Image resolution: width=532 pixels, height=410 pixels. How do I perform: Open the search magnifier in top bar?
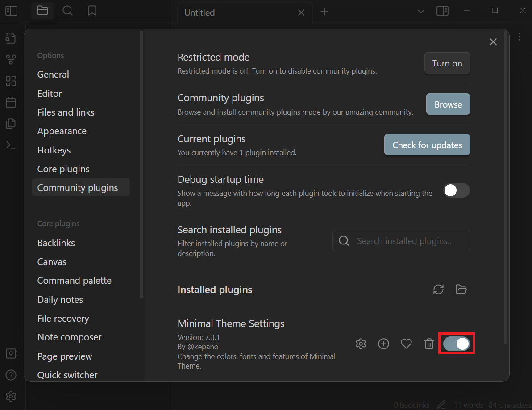pos(67,11)
